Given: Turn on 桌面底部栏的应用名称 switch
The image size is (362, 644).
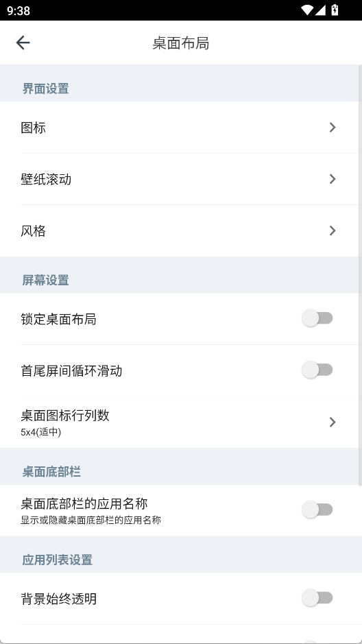Looking at the screenshot, I should [317, 510].
